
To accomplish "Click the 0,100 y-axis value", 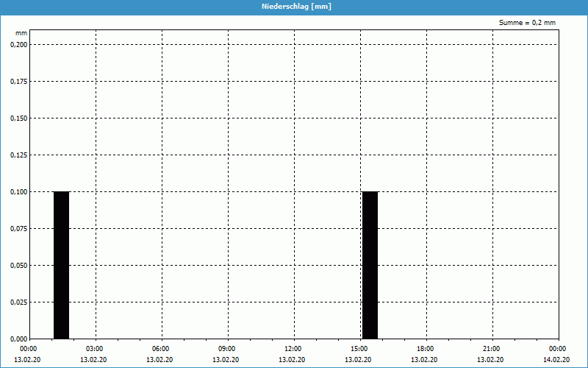I will (18, 191).
